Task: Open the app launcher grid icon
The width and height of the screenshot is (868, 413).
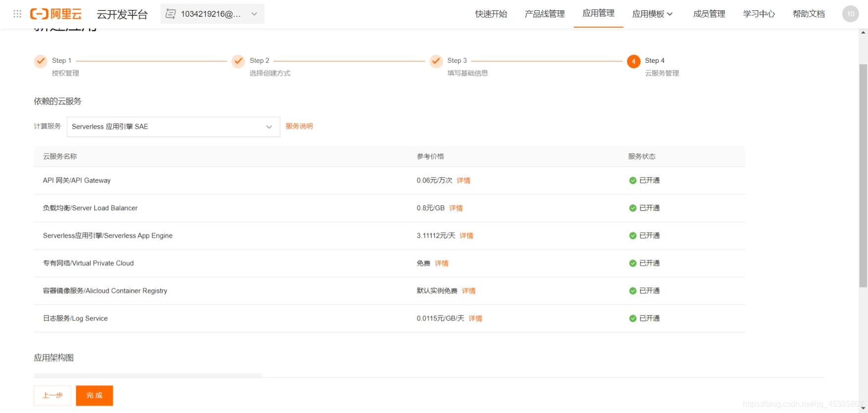Action: [17, 14]
